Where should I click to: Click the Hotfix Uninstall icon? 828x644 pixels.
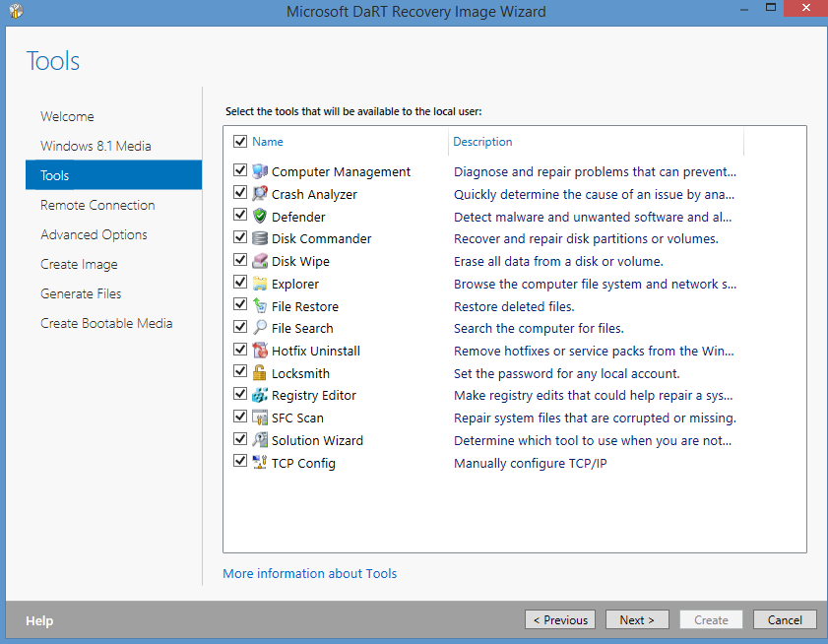(259, 351)
